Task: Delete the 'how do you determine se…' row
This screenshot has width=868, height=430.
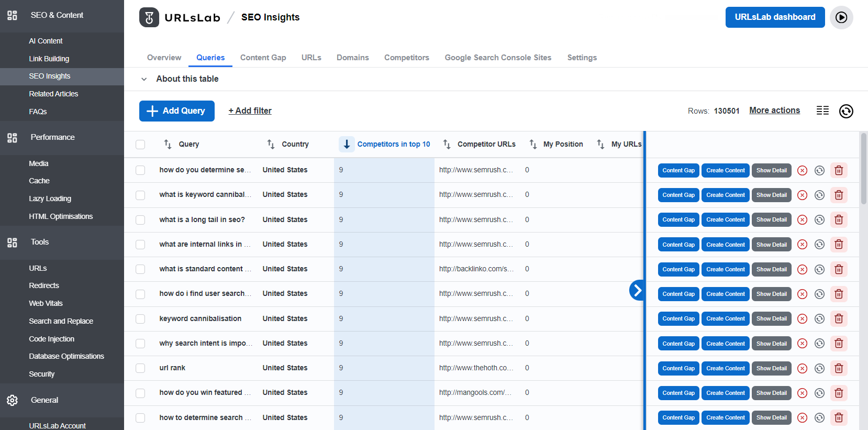Action: tap(839, 170)
